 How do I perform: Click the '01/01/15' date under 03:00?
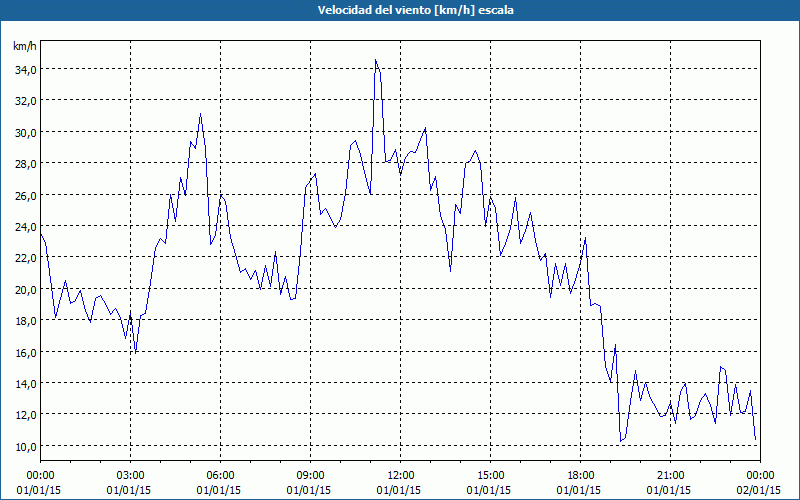click(x=129, y=490)
